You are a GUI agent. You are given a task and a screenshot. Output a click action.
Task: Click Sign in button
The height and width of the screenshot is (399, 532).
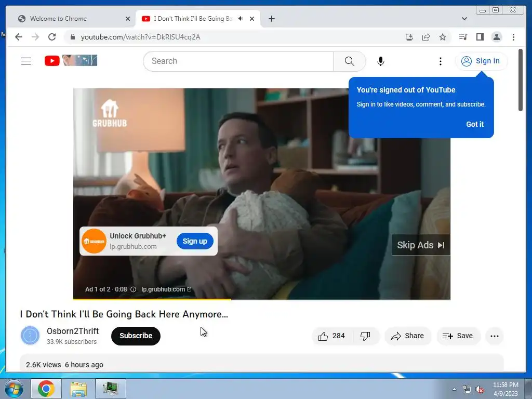(481, 61)
